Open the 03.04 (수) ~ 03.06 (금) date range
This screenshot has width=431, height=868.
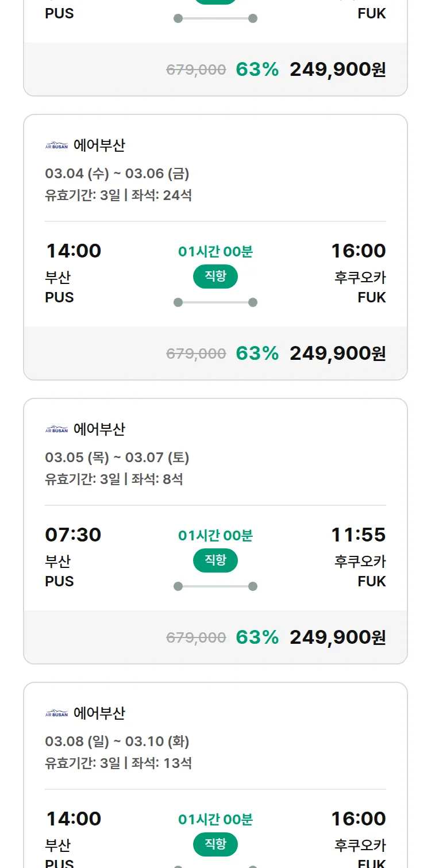pos(117,174)
